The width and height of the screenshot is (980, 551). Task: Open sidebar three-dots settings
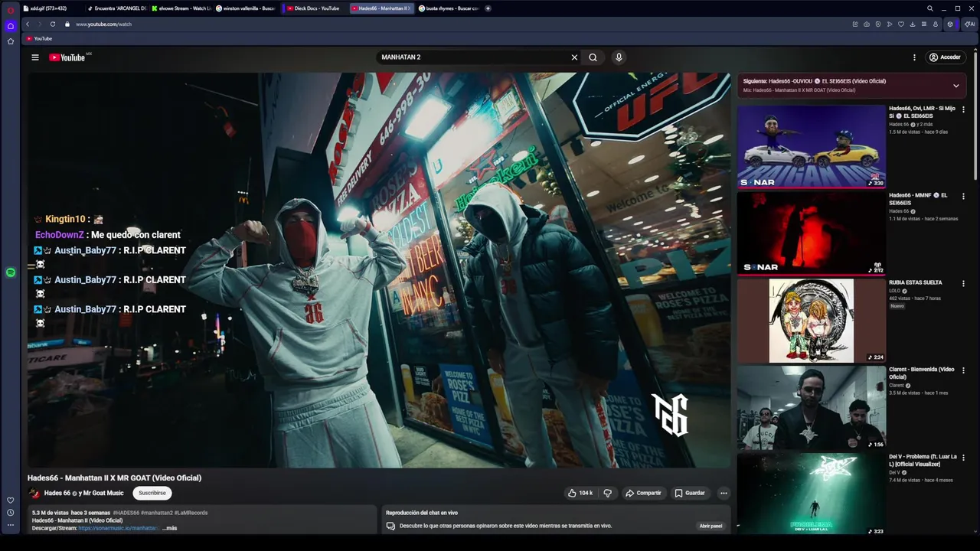point(11,525)
